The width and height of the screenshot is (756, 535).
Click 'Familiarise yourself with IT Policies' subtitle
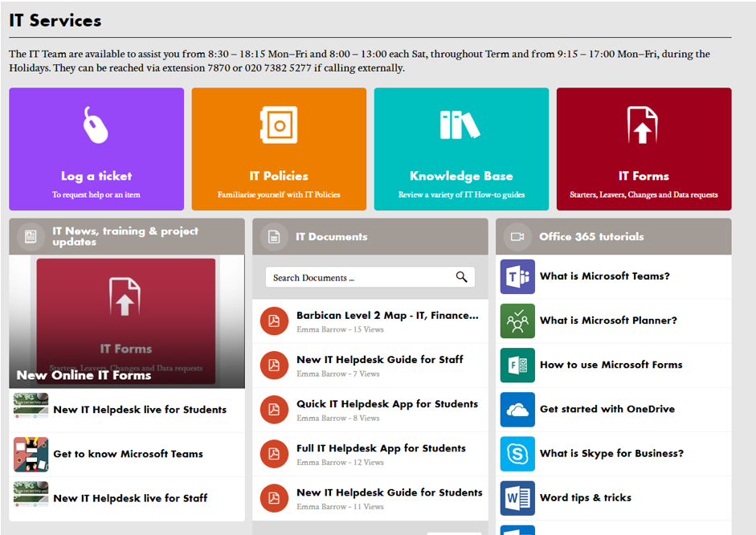(279, 194)
